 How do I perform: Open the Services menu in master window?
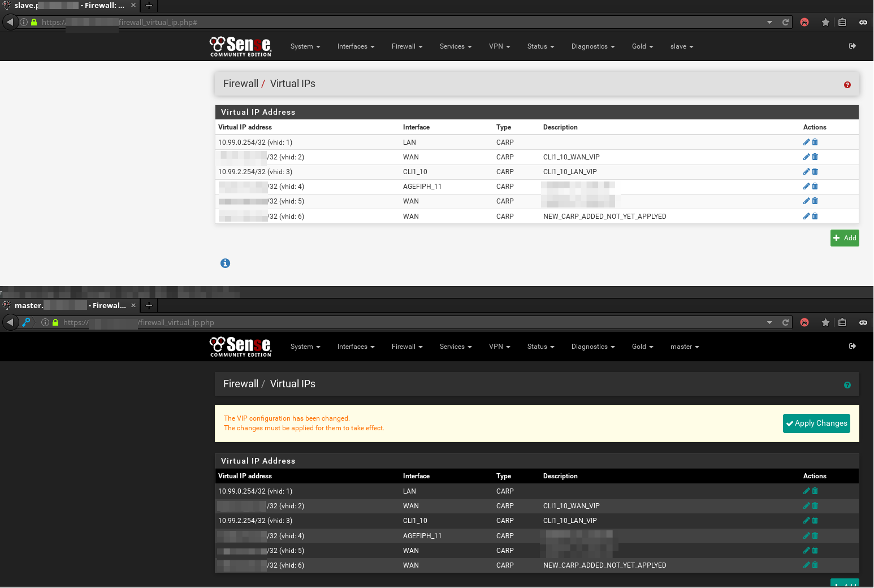(455, 347)
